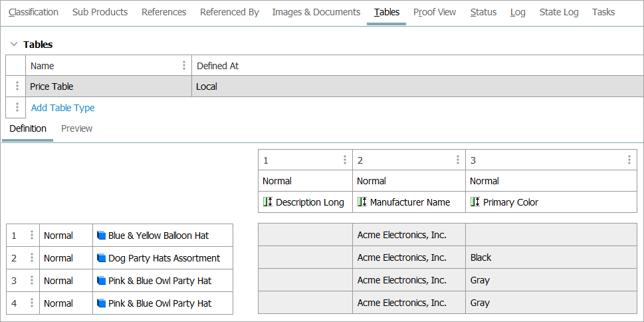The image size is (644, 322).
Task: Click the blue cube icon for Dog Party Hats Assortment
Action: [x=102, y=258]
